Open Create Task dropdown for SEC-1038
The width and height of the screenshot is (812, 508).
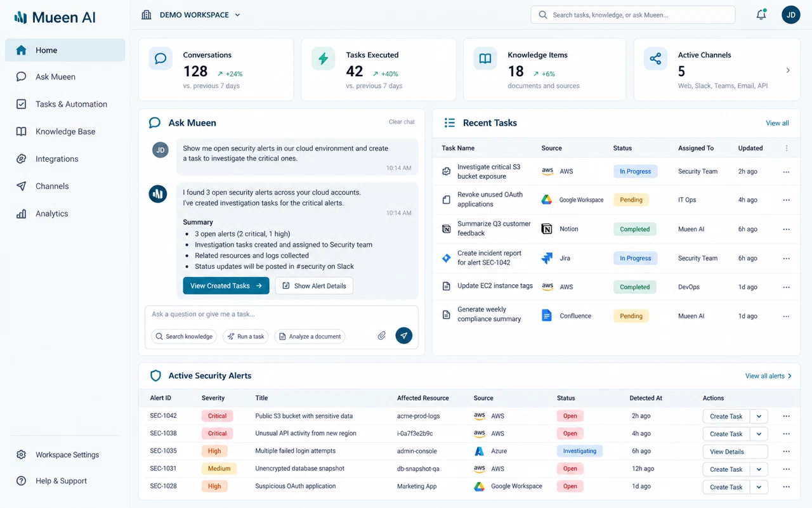[x=759, y=434]
